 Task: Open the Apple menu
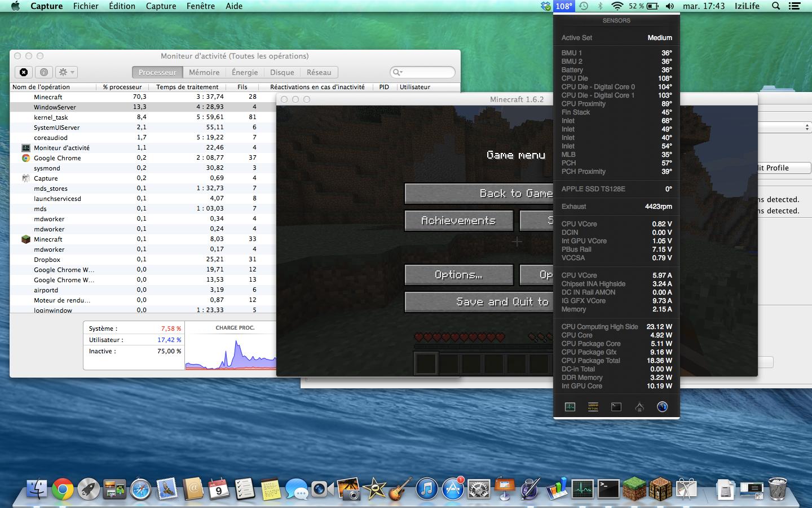(x=15, y=6)
